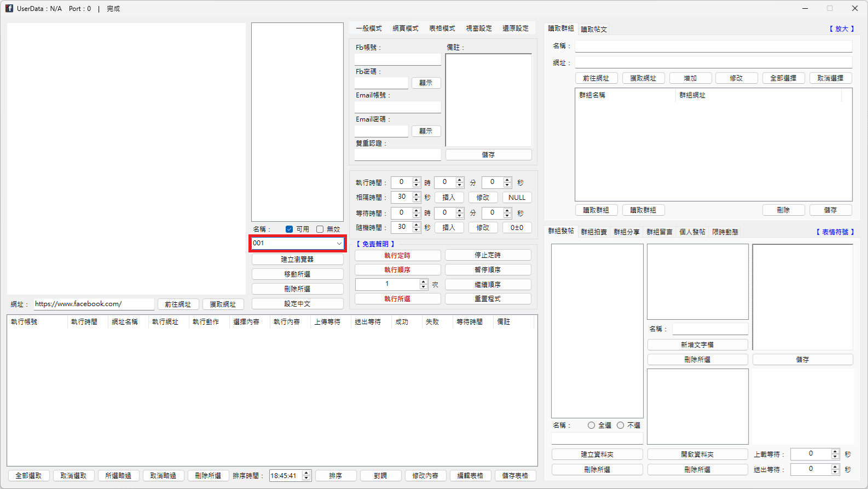Image resolution: width=868 pixels, height=489 pixels.
Task: Click the 建立瀏覽器 button
Action: (x=297, y=259)
